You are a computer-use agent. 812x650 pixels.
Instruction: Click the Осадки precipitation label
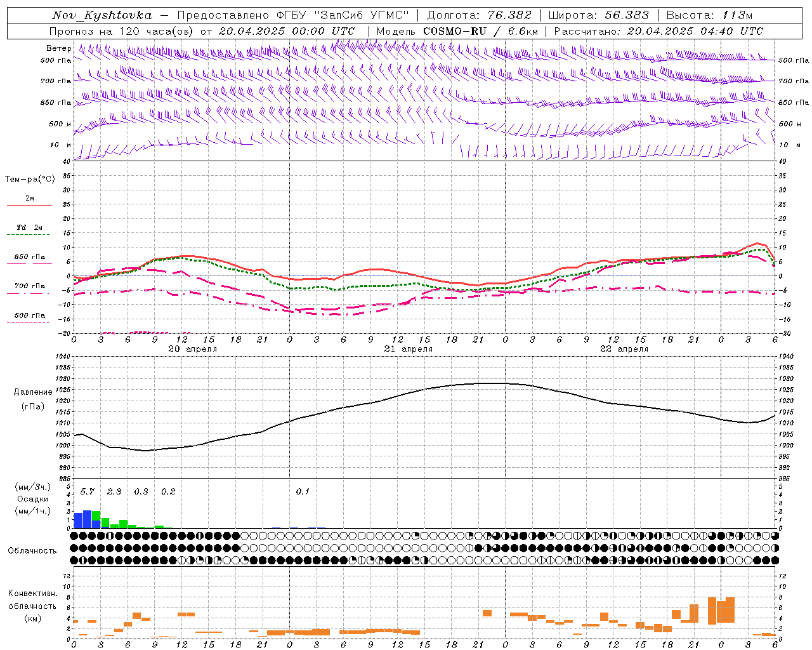32,499
